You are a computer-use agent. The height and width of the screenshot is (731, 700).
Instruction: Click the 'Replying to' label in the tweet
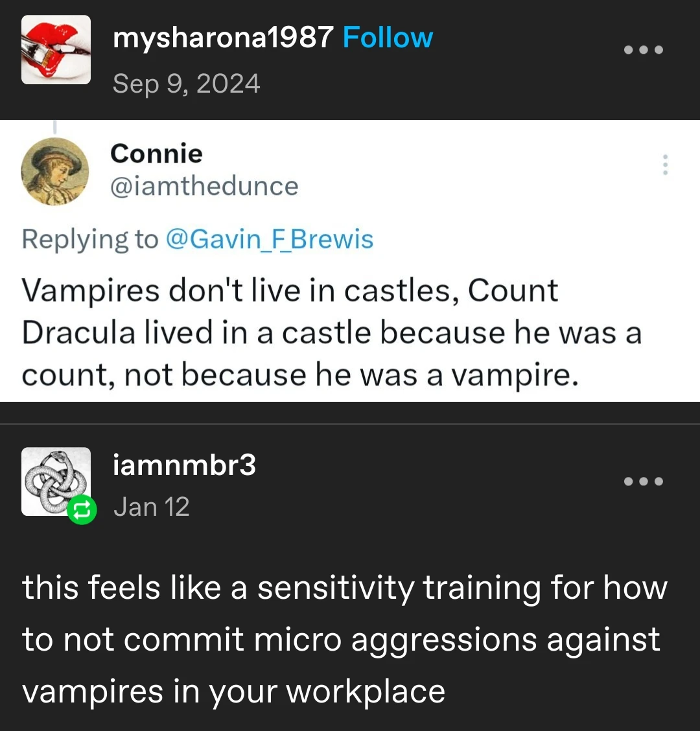coord(89,239)
